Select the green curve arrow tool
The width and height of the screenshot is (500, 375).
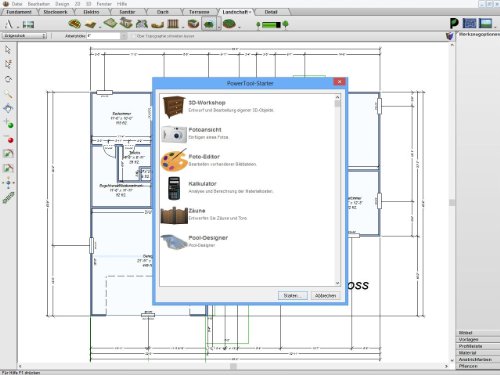click(8, 153)
